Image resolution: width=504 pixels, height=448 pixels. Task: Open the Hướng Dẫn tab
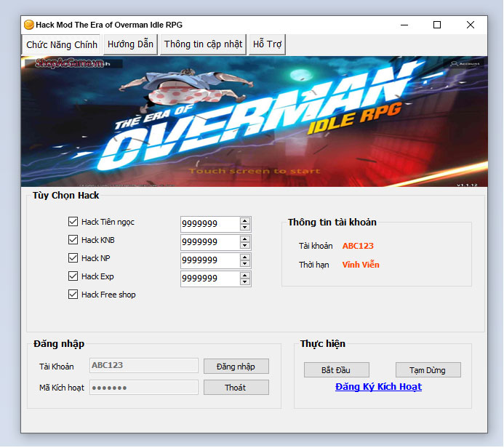click(130, 44)
